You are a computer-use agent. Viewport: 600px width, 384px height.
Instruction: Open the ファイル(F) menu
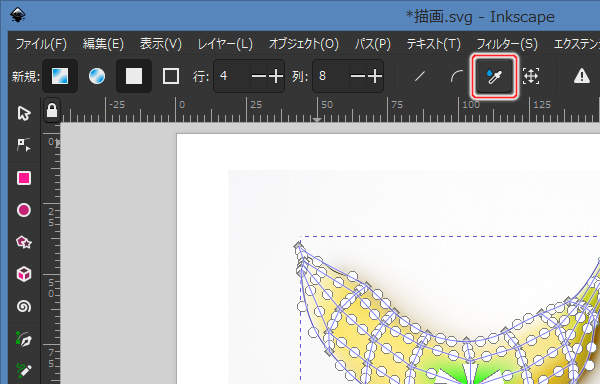coord(41,44)
